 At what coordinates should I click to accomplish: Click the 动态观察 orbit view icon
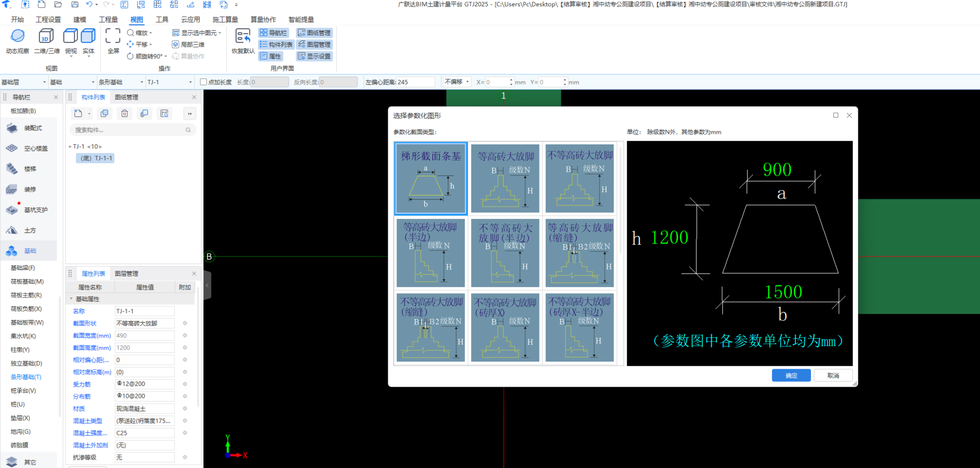(18, 36)
